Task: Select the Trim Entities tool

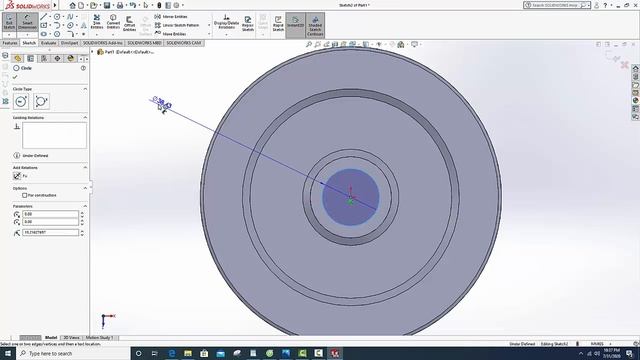Action: (x=97, y=22)
